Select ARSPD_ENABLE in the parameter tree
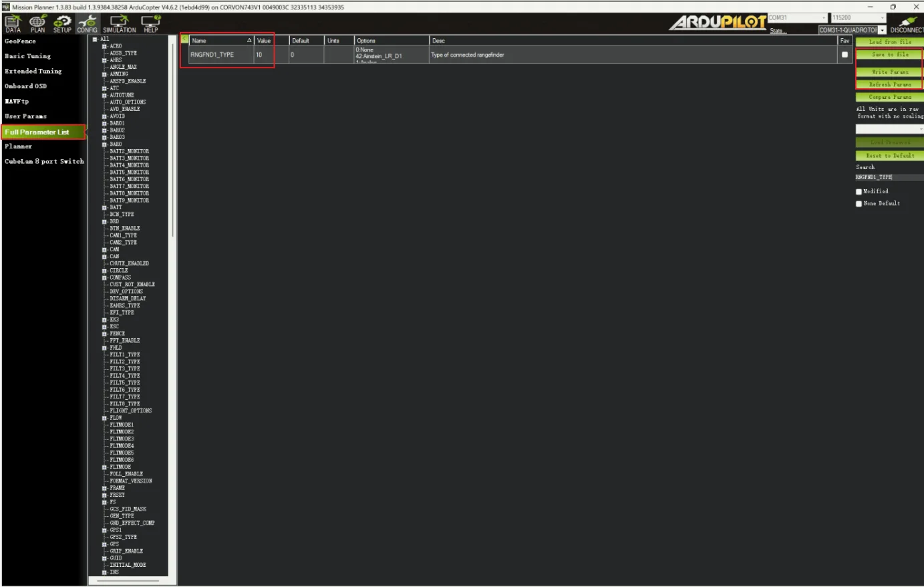 pos(128,81)
